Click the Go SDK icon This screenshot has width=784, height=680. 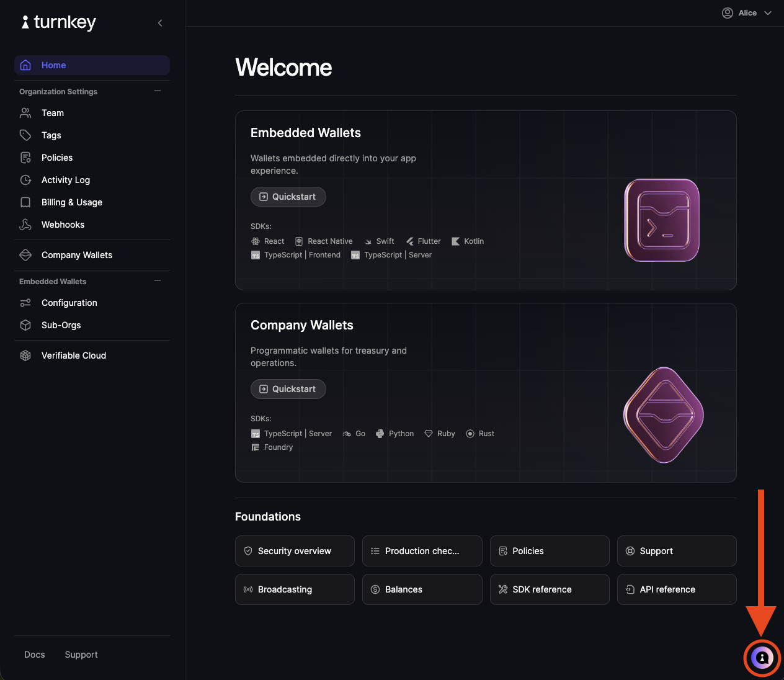tap(347, 434)
